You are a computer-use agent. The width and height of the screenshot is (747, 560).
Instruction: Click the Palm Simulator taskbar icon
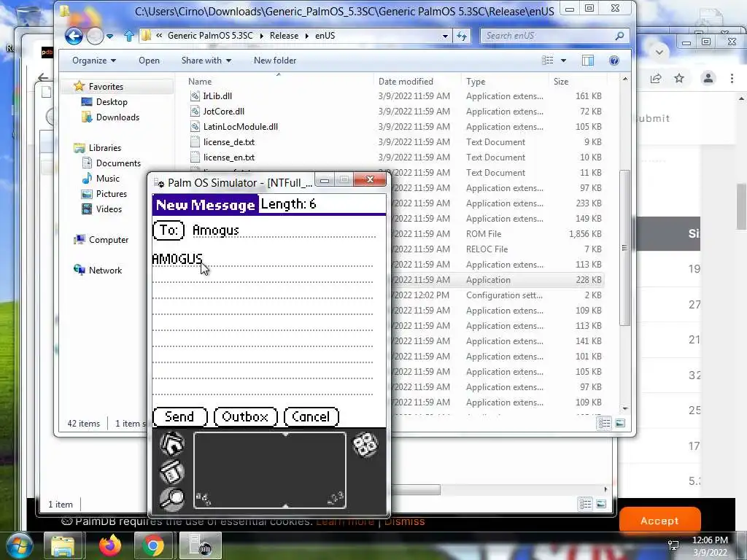[x=201, y=545]
